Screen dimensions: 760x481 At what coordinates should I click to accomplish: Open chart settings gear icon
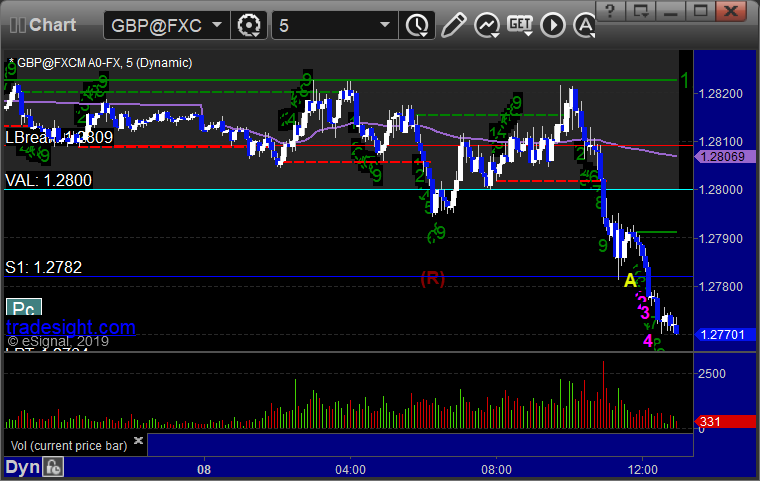tap(249, 25)
